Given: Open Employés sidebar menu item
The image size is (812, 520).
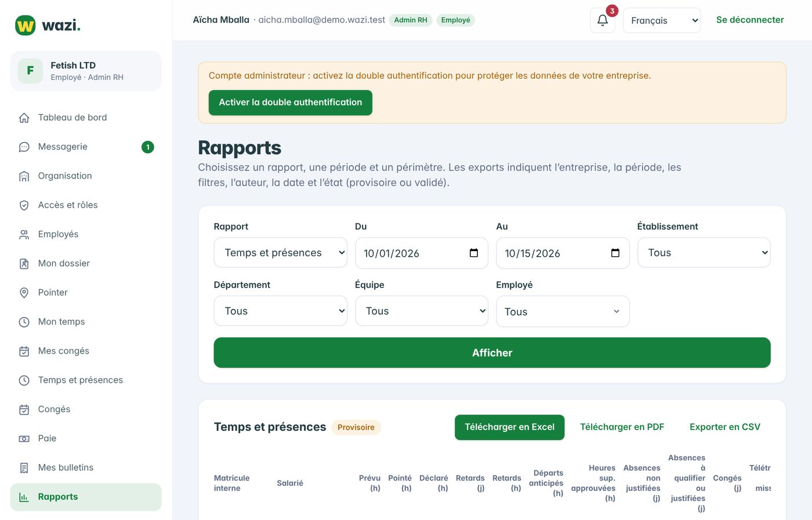Looking at the screenshot, I should pyautogui.click(x=86, y=235).
